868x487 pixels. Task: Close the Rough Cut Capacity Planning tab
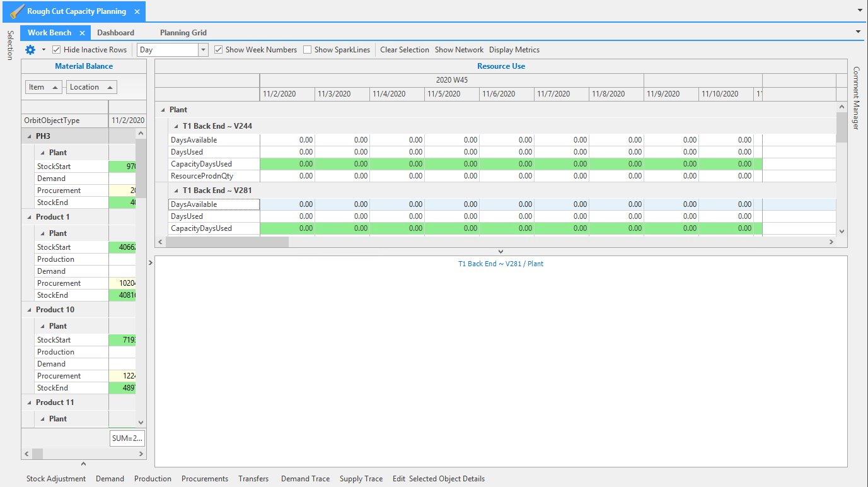[x=137, y=12]
